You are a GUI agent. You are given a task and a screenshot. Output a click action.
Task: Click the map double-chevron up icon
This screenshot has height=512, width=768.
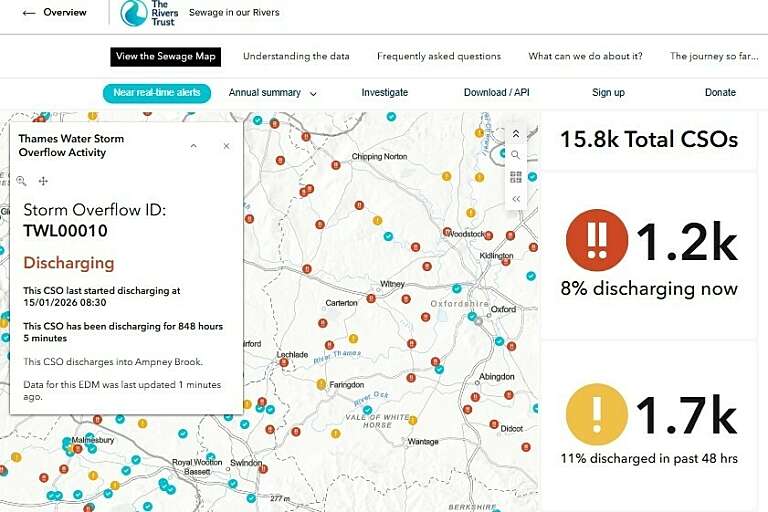point(515,134)
